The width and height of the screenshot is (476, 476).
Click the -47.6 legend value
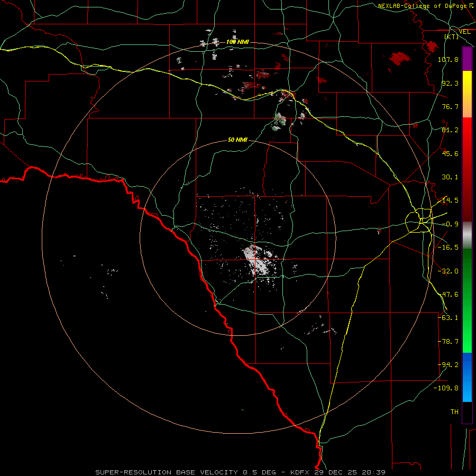coord(448,295)
